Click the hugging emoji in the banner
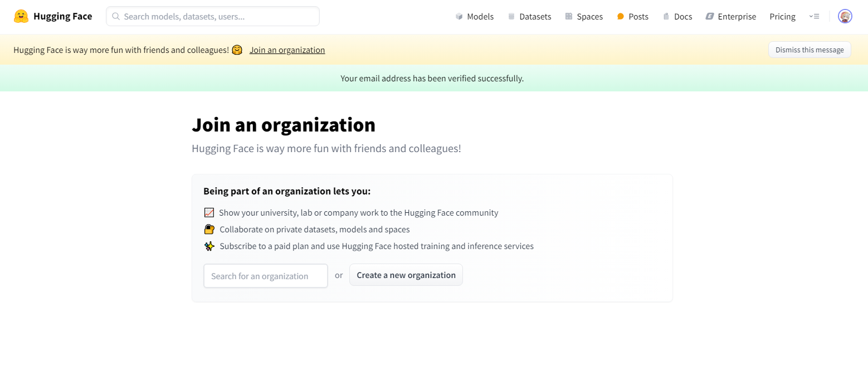 (x=237, y=50)
